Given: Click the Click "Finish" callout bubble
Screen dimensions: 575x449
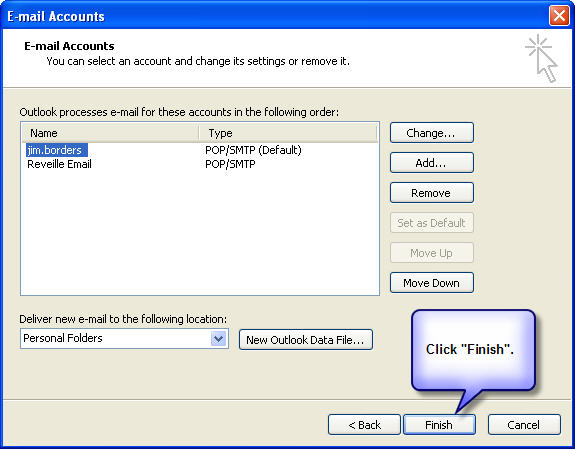Looking at the screenshot, I should coord(473,350).
